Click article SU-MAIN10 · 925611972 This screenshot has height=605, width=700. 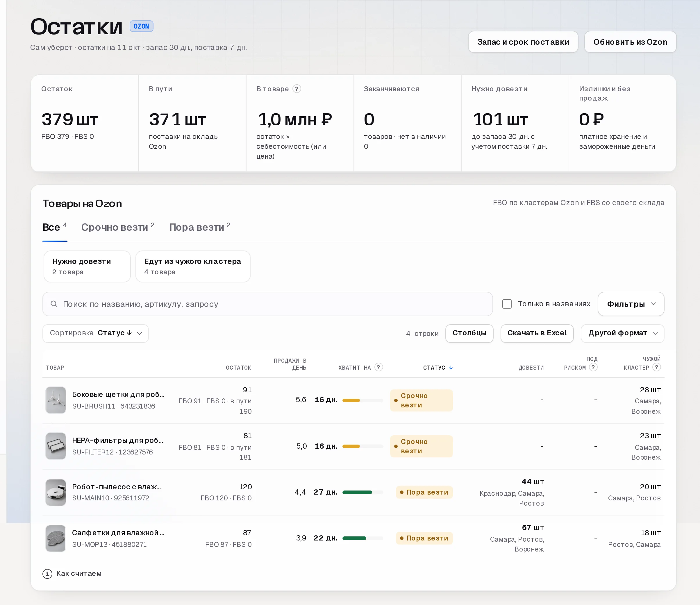[x=110, y=498]
